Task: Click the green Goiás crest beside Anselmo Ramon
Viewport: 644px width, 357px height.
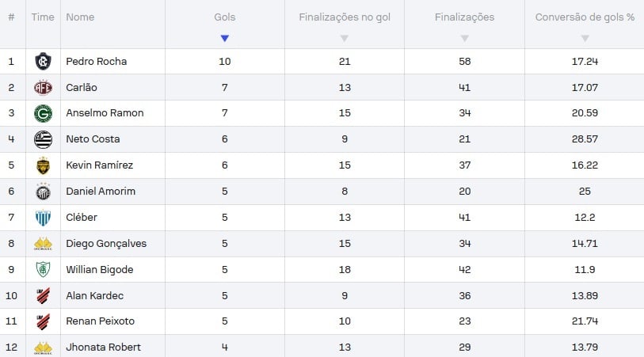Action: (x=43, y=113)
